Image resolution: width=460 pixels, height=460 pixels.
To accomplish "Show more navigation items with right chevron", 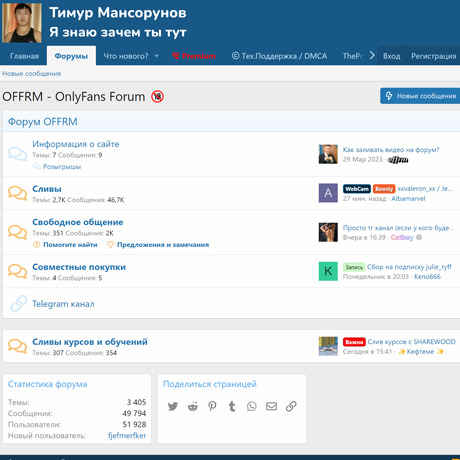I will (372, 55).
